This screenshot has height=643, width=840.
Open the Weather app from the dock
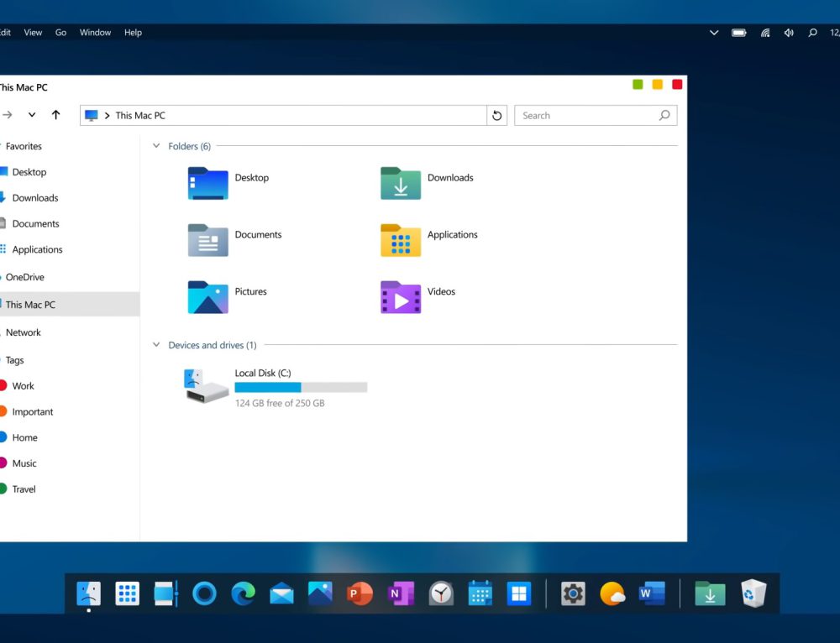pyautogui.click(x=612, y=593)
